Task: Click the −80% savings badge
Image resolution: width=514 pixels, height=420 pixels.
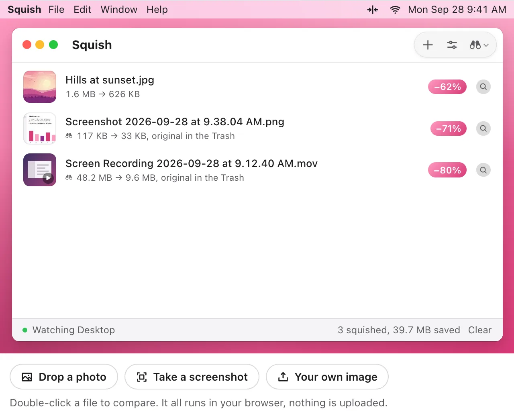Action: pos(447,170)
